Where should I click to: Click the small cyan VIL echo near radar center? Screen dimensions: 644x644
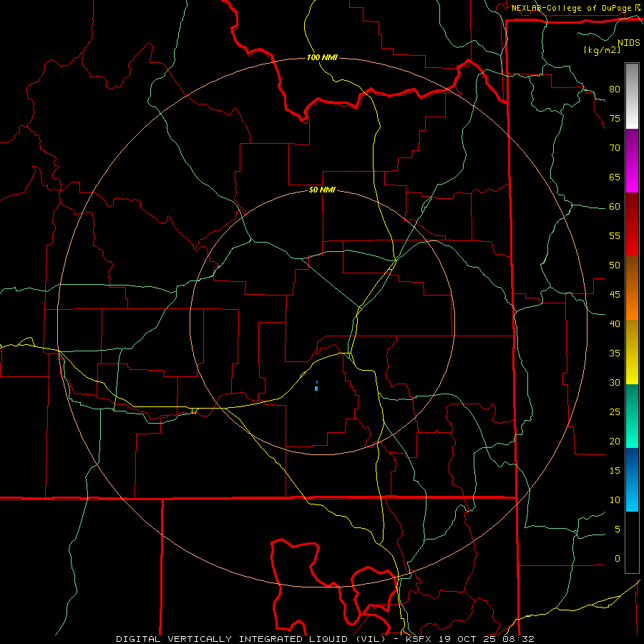[316, 386]
